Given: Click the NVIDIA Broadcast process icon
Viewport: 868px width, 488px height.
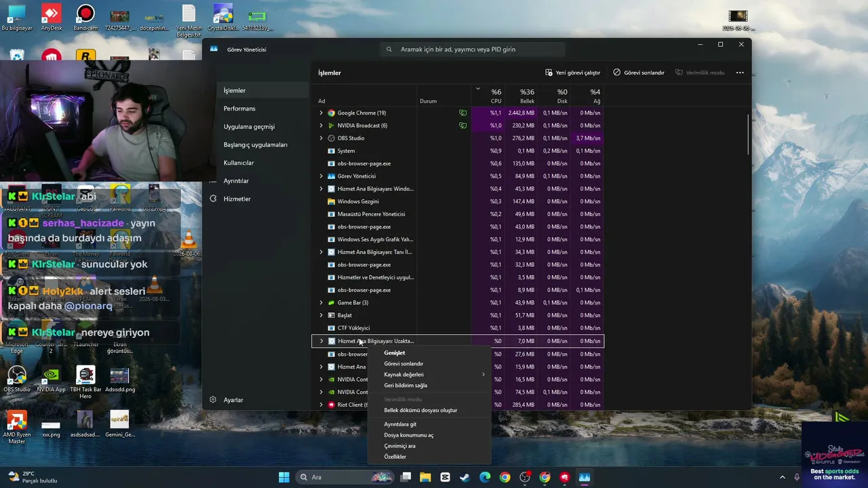Looking at the screenshot, I should (x=331, y=125).
